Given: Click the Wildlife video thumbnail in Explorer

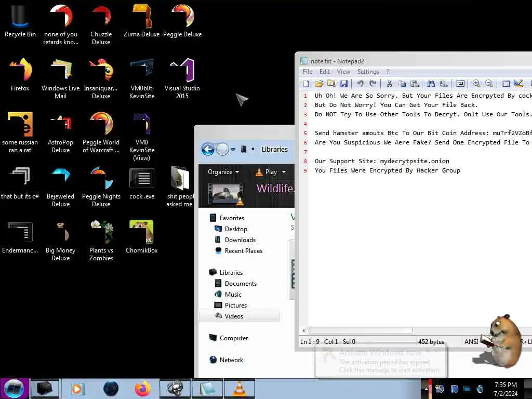Looking at the screenshot, I should [226, 195].
